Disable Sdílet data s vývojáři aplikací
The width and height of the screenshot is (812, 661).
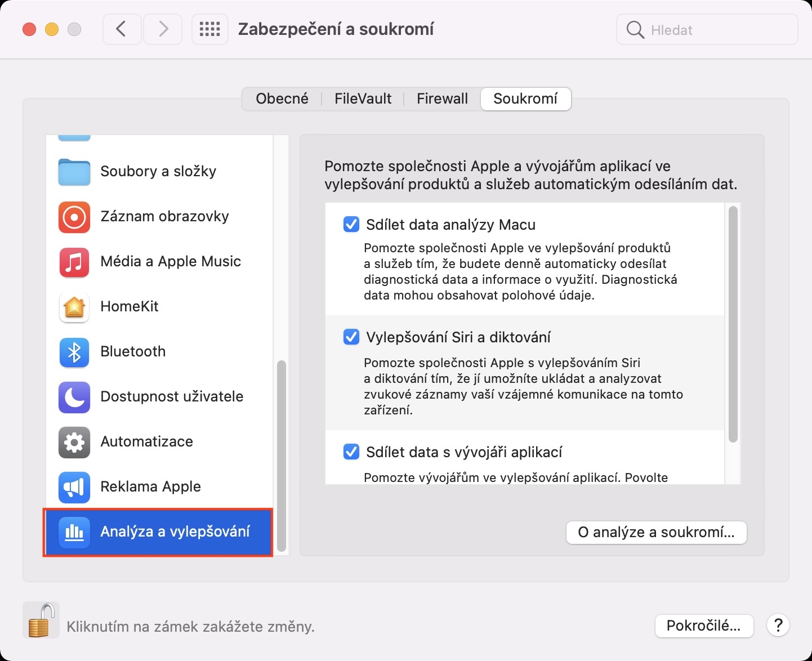point(351,452)
